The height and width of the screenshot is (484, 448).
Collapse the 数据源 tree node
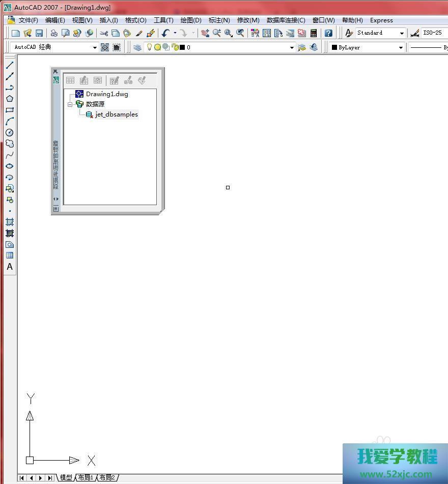coord(70,104)
